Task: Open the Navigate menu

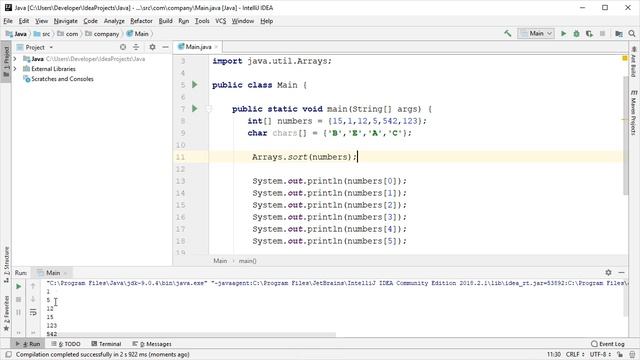Action: tap(65, 21)
